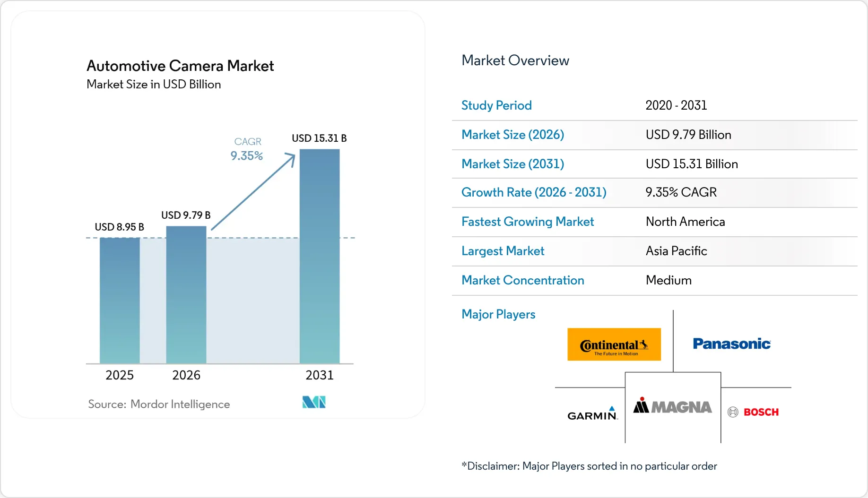Click the 'Asia Pacific' value
Viewport: 868px width, 498px height.
[x=676, y=251]
